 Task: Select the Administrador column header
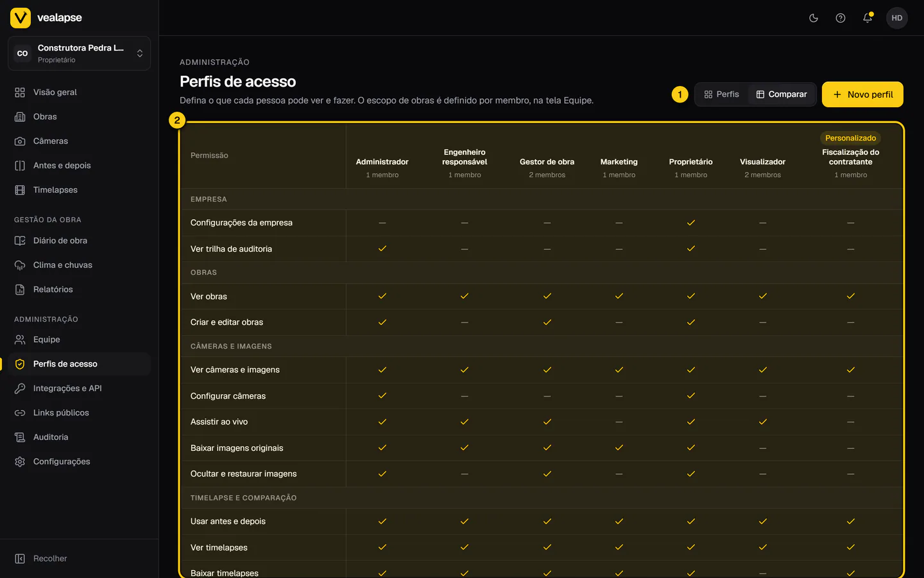(382, 162)
